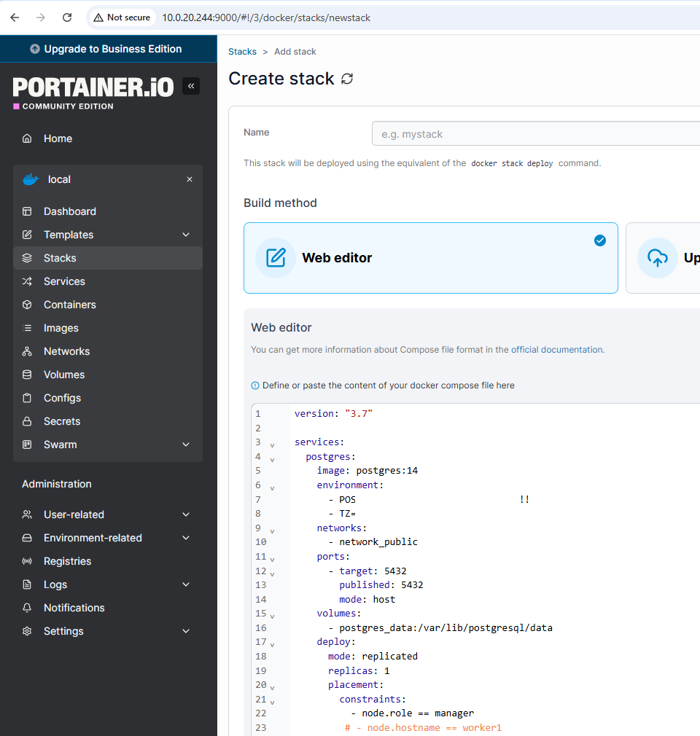This screenshot has height=736, width=700.
Task: Click the Containers cube icon
Action: (27, 305)
